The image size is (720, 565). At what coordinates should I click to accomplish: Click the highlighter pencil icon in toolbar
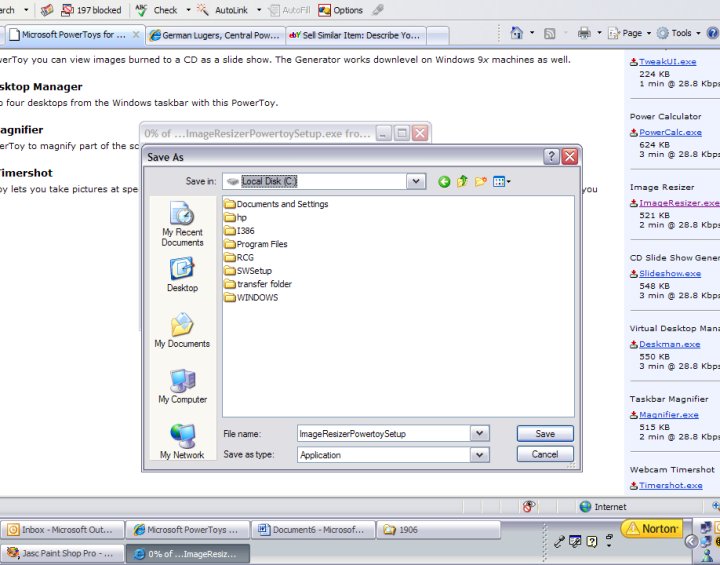377,10
